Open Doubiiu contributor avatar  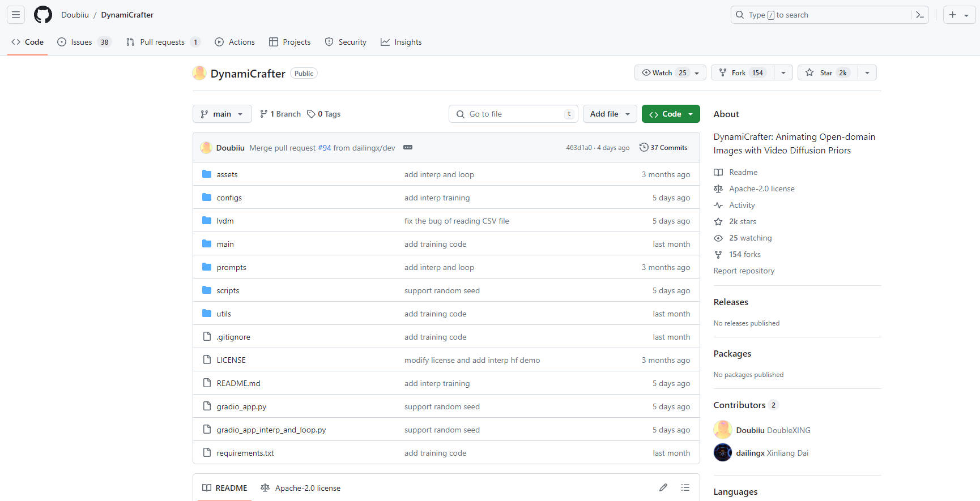pos(723,430)
